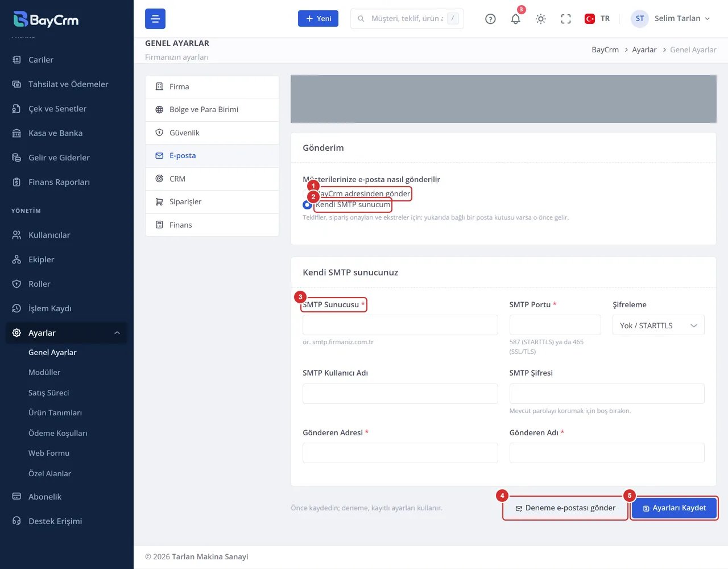Open the help question mark icon
Viewport: 728px width, 569px height.
pyautogui.click(x=490, y=19)
